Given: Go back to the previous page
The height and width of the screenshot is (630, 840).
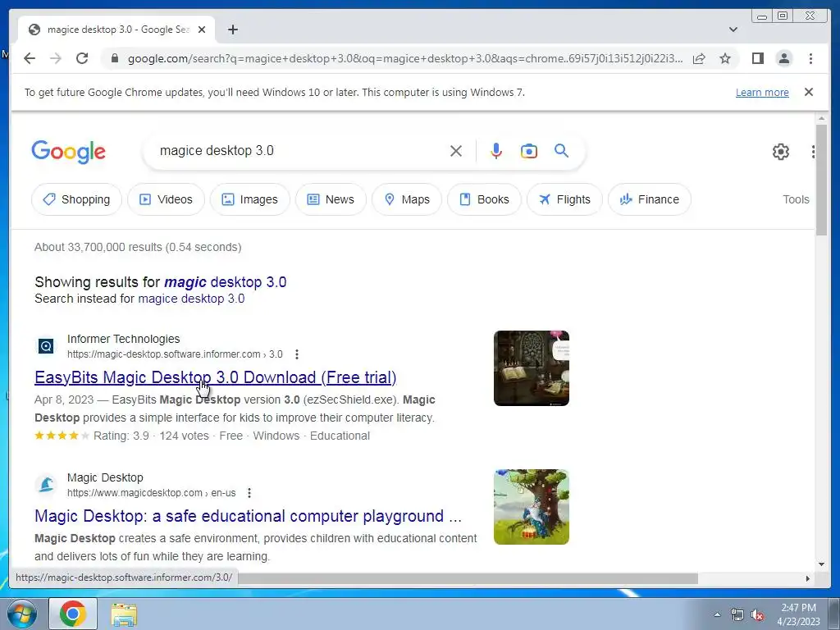Looking at the screenshot, I should 30,58.
